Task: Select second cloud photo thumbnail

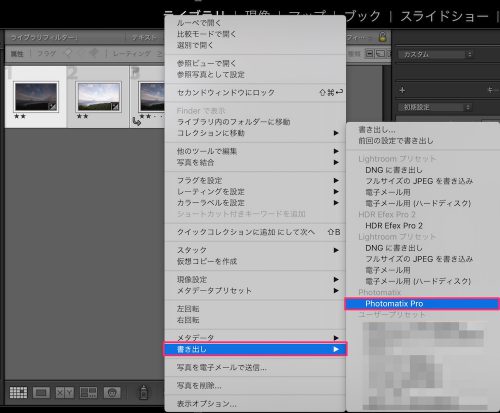Action: [x=98, y=97]
